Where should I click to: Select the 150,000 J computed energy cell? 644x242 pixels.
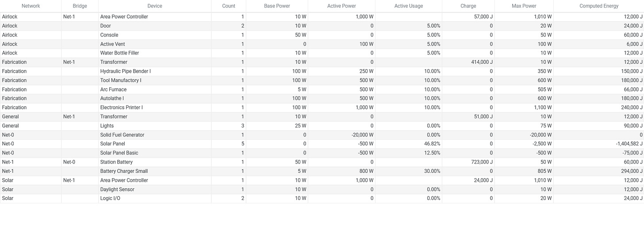coord(599,71)
